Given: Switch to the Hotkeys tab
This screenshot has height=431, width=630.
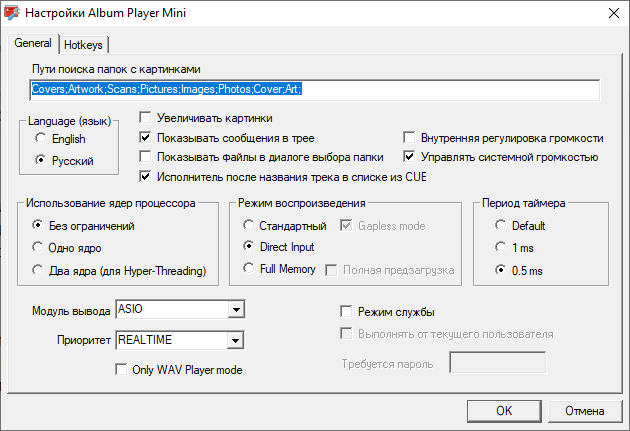Looking at the screenshot, I should click(x=84, y=45).
